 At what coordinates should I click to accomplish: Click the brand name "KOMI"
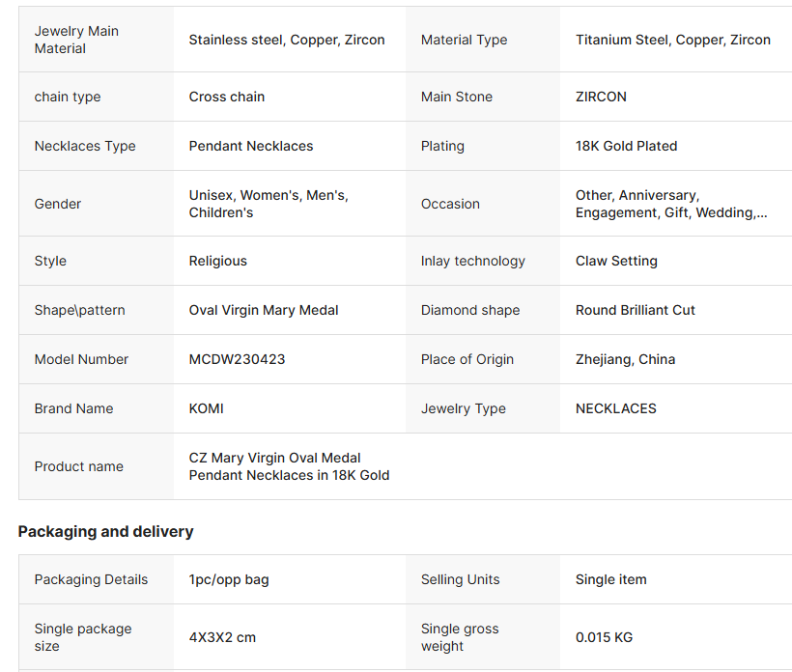point(206,408)
